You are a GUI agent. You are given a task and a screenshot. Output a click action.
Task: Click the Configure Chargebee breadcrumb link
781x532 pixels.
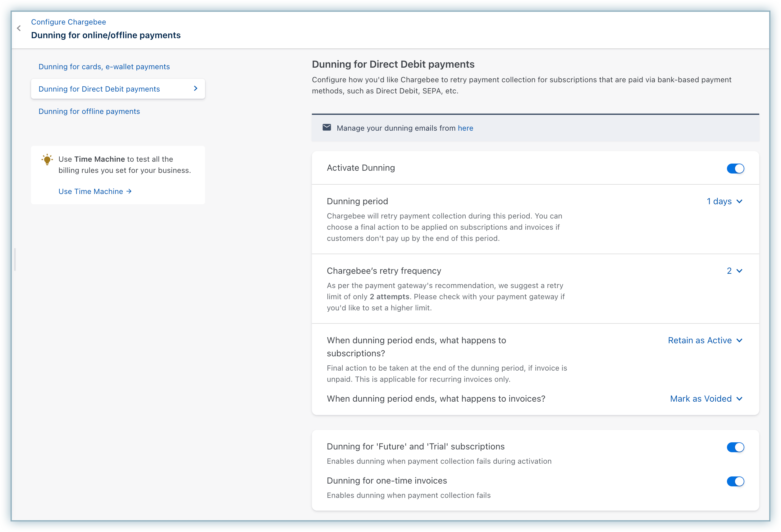point(69,22)
